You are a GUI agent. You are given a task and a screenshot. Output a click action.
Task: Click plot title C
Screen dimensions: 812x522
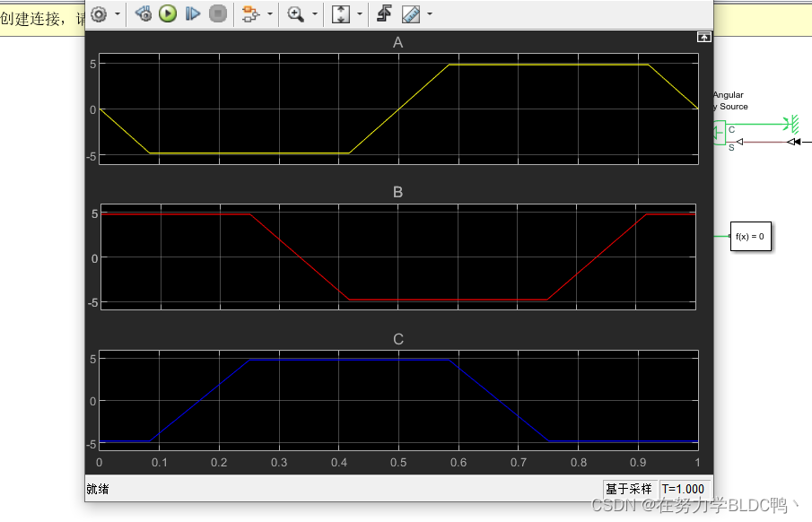click(x=398, y=339)
